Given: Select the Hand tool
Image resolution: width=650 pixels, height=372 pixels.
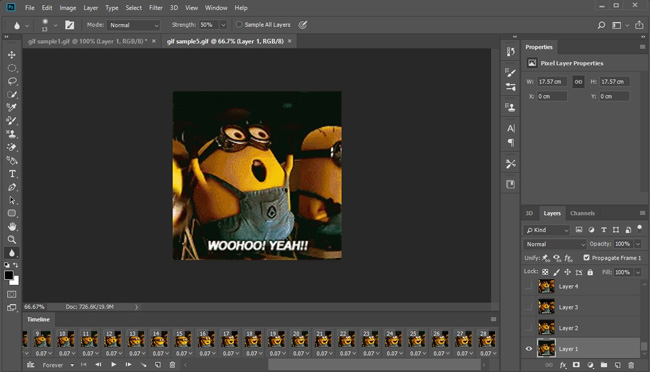Looking at the screenshot, I should click(x=12, y=226).
